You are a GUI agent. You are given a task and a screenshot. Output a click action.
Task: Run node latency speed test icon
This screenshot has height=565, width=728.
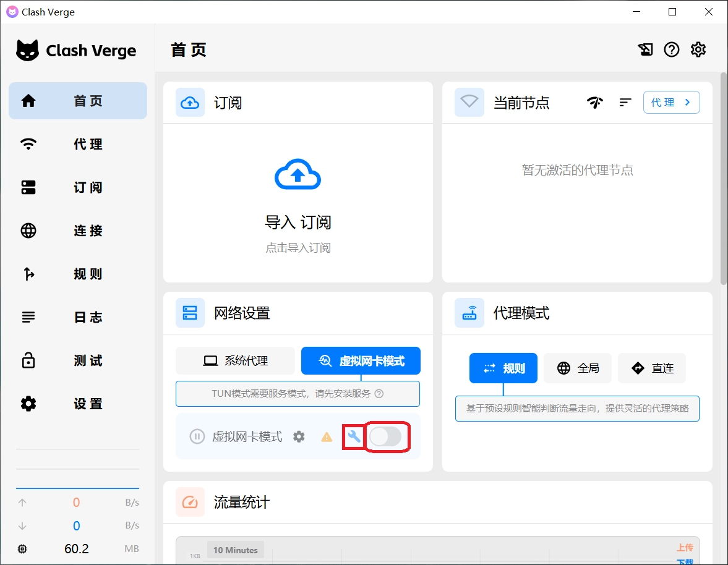click(595, 102)
